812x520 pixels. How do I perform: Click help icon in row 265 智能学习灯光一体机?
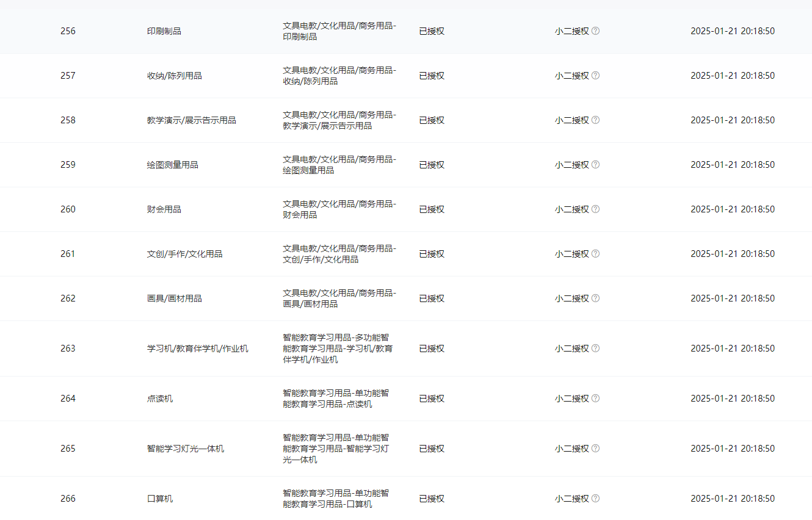595,449
